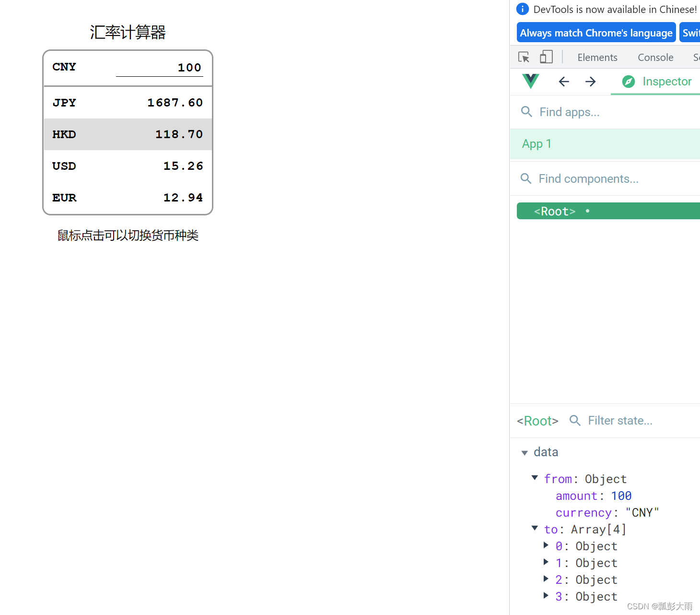The width and height of the screenshot is (700, 615).
Task: Click the Filter state search icon
Action: (575, 420)
